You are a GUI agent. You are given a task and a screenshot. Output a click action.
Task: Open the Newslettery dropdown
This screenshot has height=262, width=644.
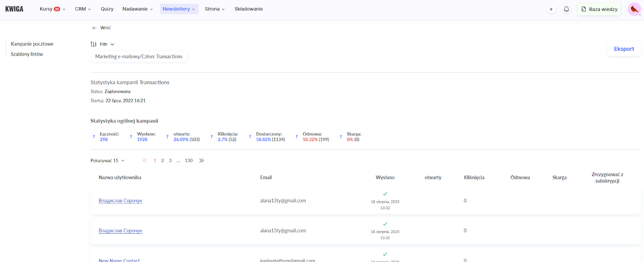(x=179, y=9)
